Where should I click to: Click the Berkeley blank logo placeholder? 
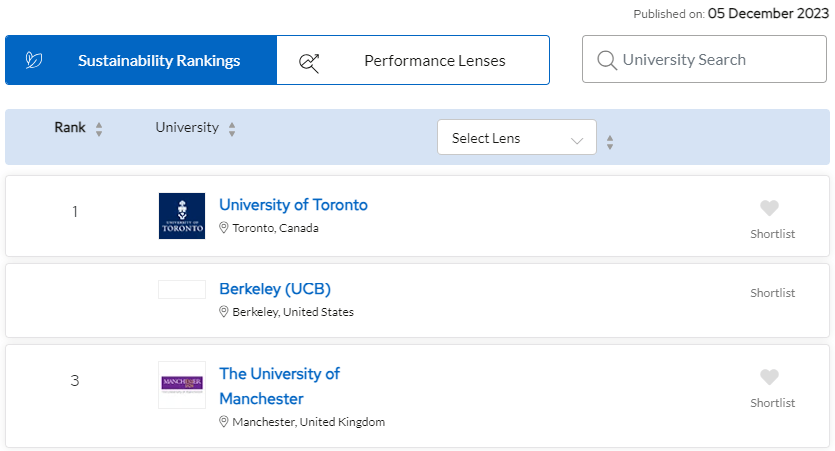pos(182,289)
